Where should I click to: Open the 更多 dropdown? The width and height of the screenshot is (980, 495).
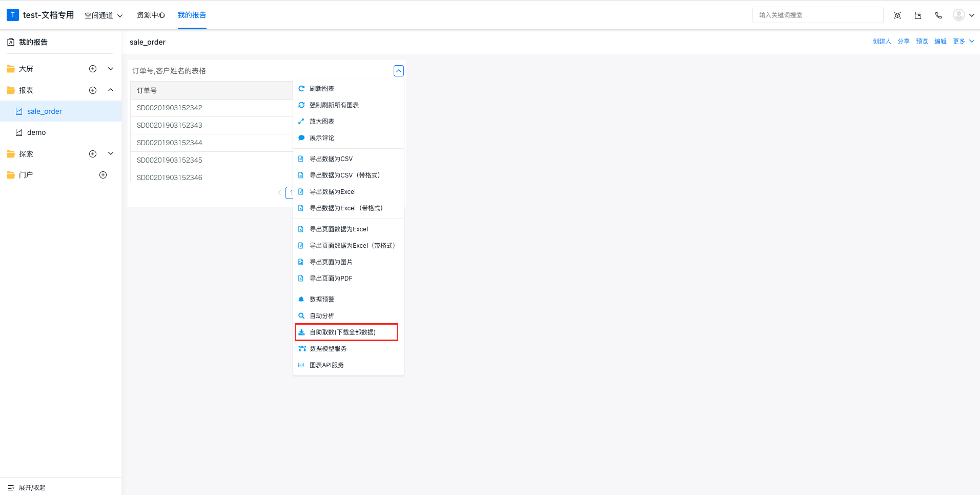(x=964, y=42)
